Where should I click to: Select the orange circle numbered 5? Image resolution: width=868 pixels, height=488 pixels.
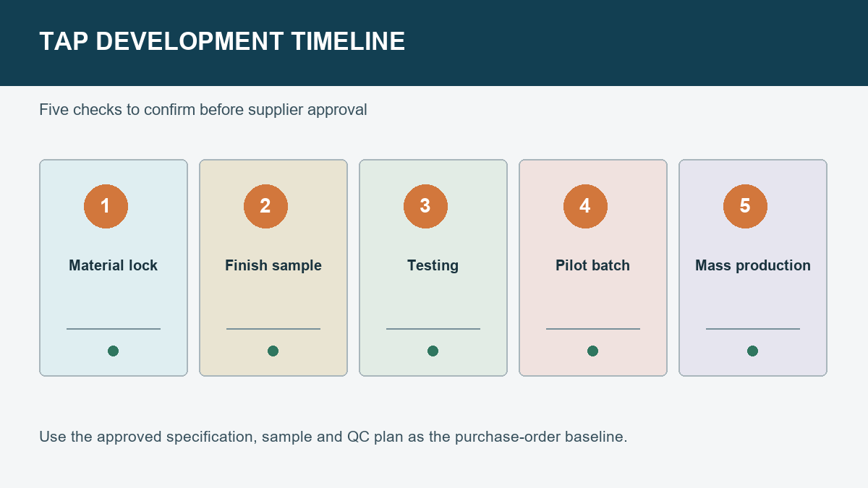(x=745, y=206)
